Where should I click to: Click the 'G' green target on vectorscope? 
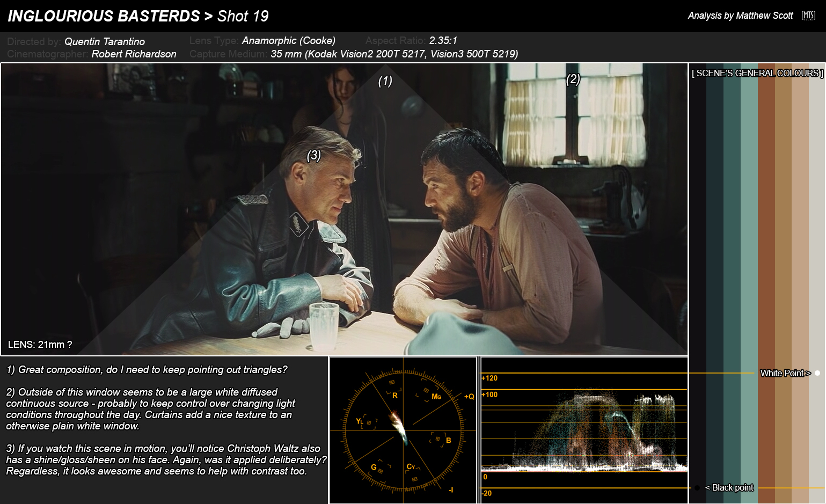pos(374,467)
